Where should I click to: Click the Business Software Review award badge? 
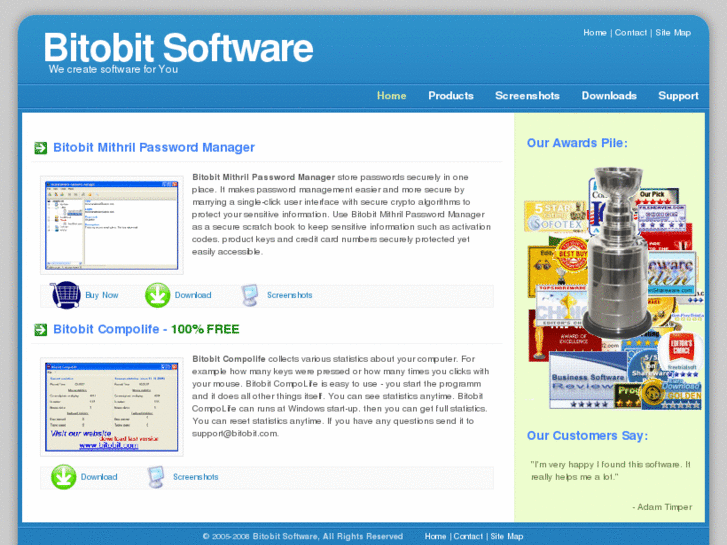(x=588, y=380)
